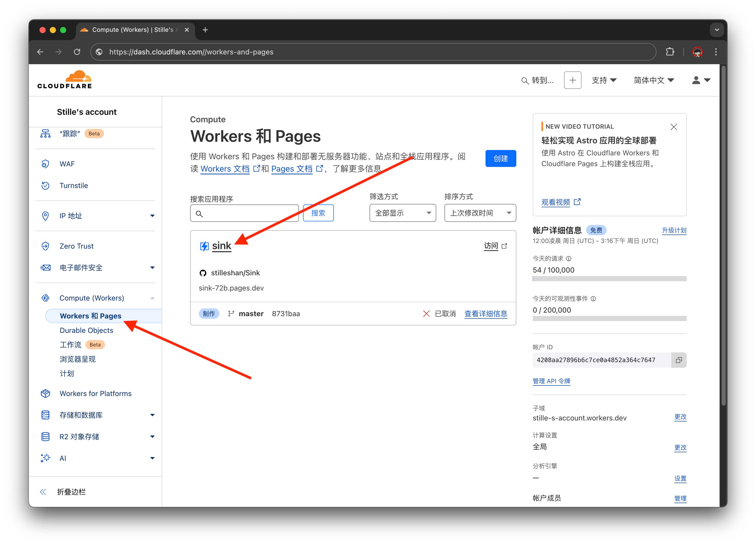
Task: Click the 电子邮件安全 envelope icon
Action: [x=45, y=268]
